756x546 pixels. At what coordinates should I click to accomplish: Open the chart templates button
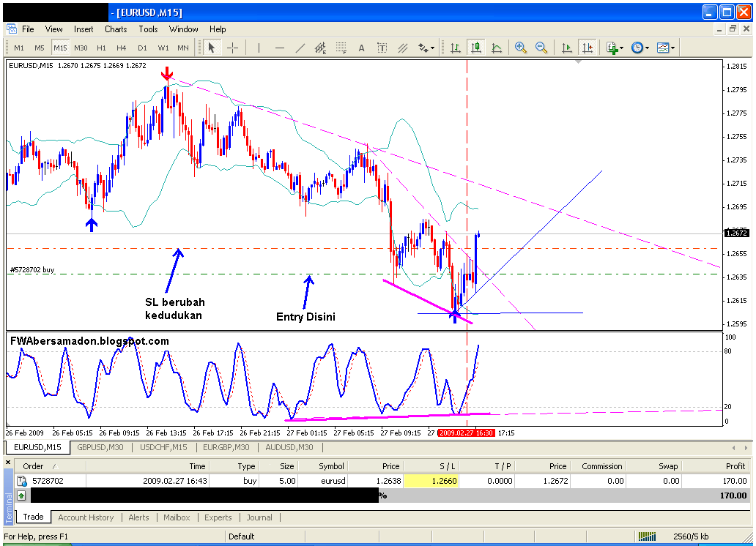click(664, 48)
